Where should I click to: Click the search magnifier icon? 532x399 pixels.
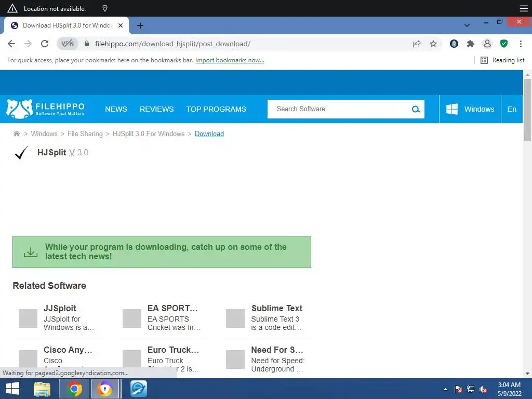tap(416, 109)
